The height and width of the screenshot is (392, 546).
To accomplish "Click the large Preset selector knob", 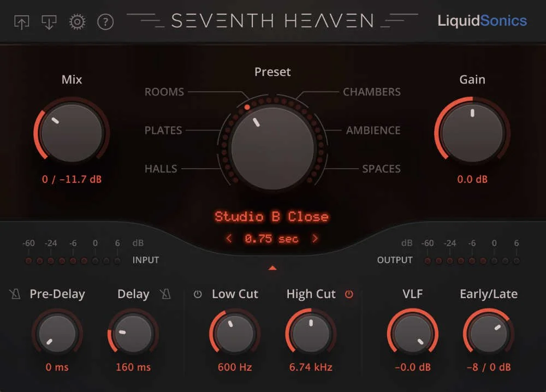I will click(272, 149).
